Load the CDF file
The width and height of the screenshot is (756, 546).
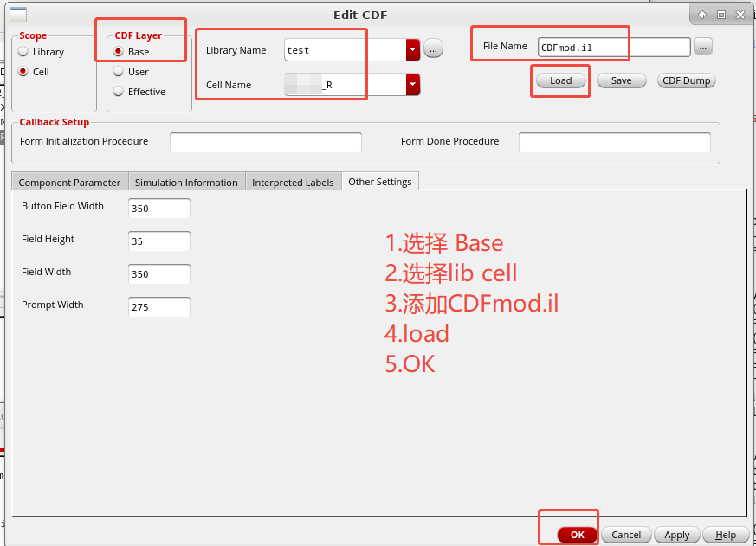coord(561,80)
